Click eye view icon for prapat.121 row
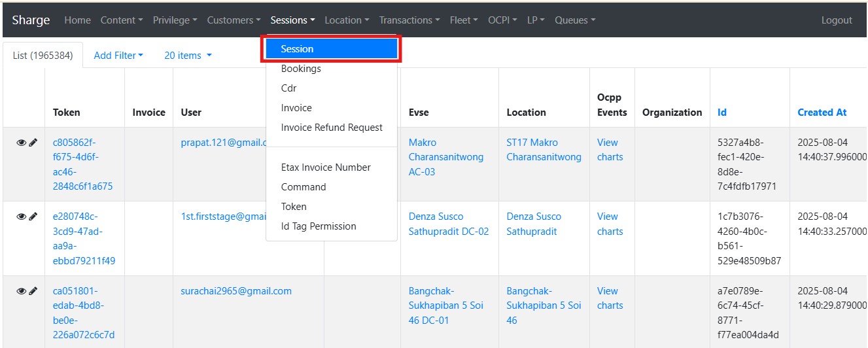 coord(21,143)
